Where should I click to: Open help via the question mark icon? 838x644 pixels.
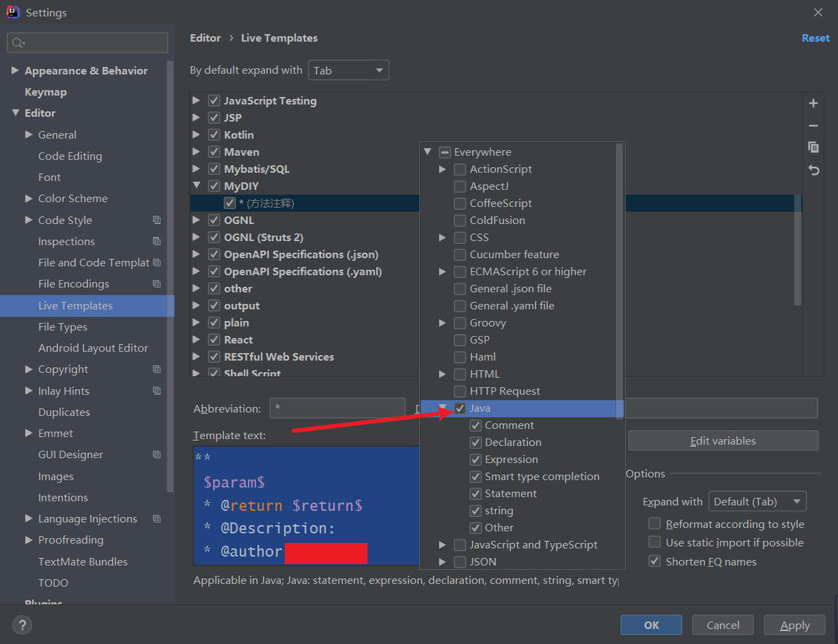[x=22, y=625]
